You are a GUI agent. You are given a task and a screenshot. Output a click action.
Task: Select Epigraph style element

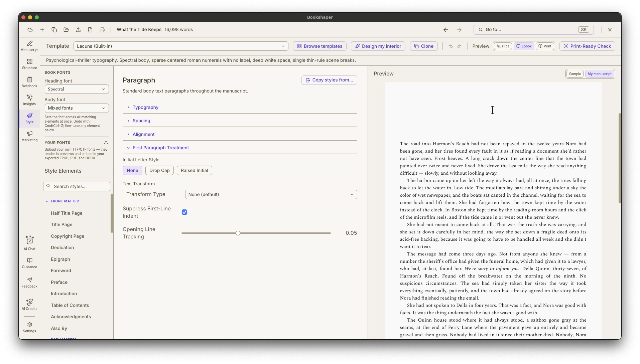(x=60, y=259)
